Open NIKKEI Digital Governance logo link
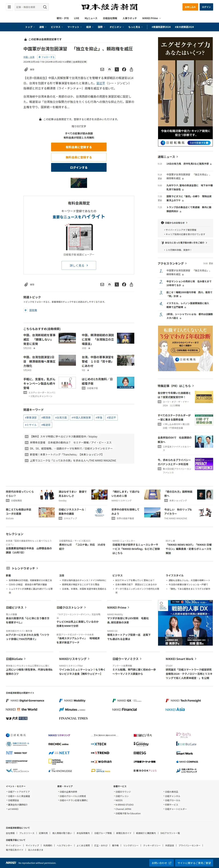 pyautogui.click(x=25, y=700)
